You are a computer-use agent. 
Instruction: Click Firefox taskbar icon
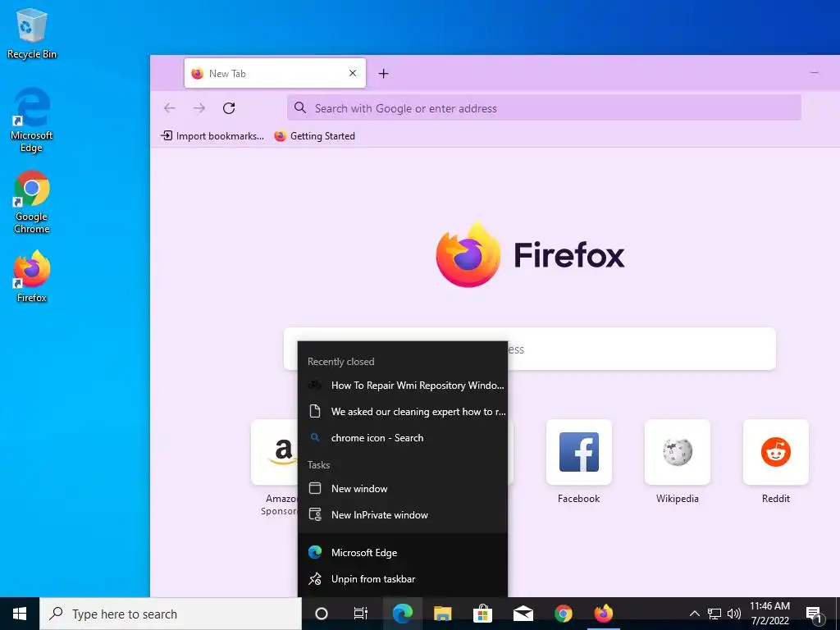603,614
